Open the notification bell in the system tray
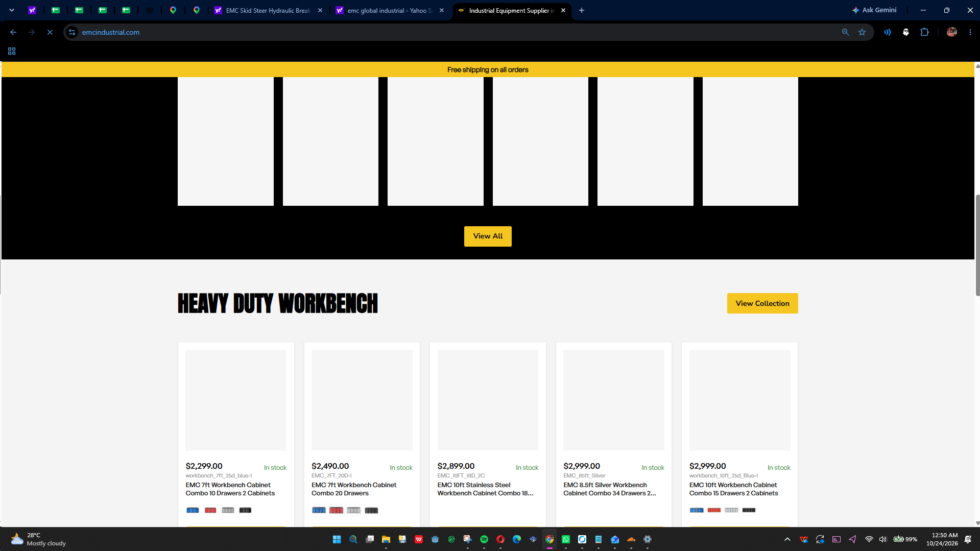The image size is (980, 551). (968, 539)
